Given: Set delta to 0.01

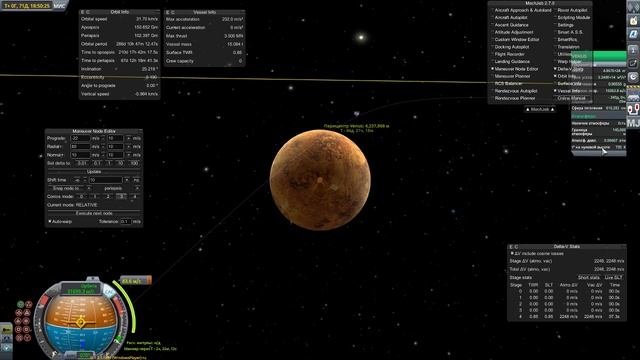Looking at the screenshot, I should coord(82,163).
